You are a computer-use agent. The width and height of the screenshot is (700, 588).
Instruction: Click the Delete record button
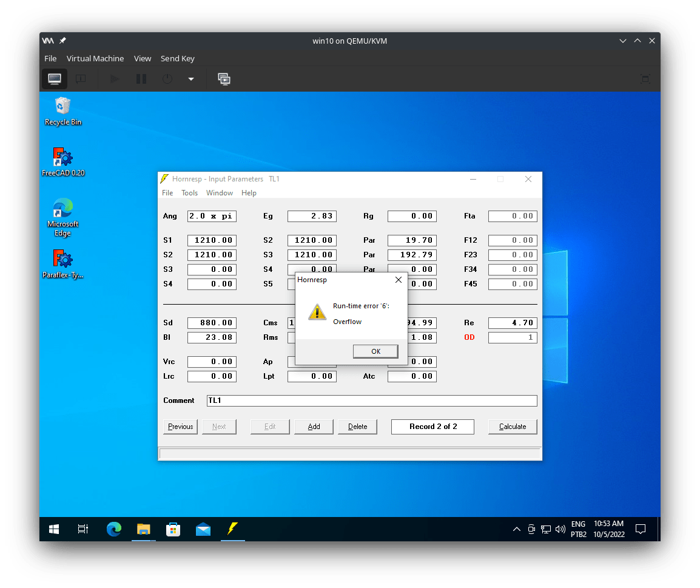click(358, 427)
